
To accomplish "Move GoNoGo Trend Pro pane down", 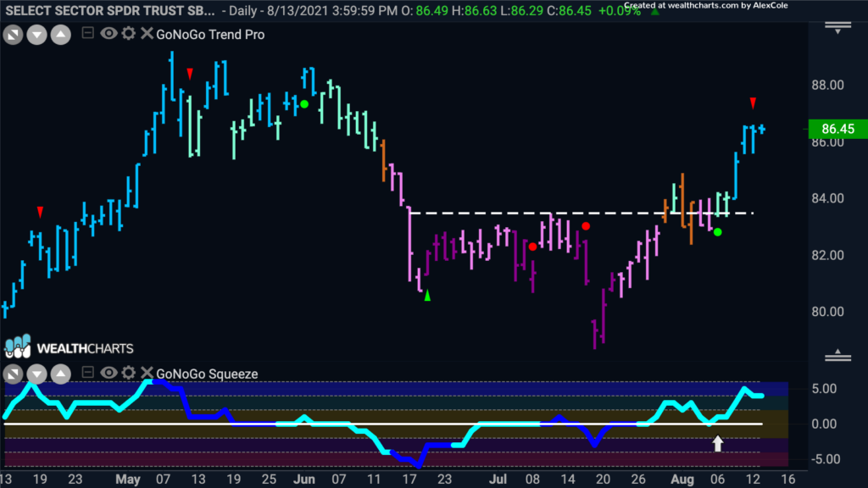I will tap(37, 36).
